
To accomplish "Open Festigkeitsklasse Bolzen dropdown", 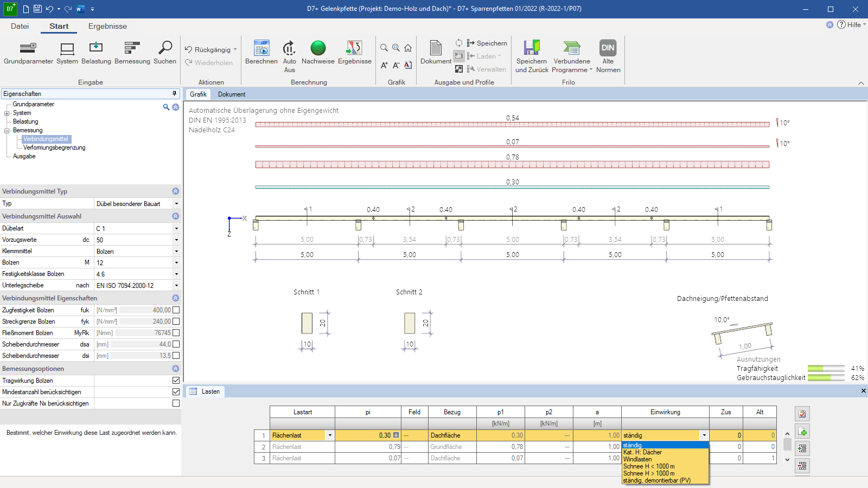I will coord(176,274).
